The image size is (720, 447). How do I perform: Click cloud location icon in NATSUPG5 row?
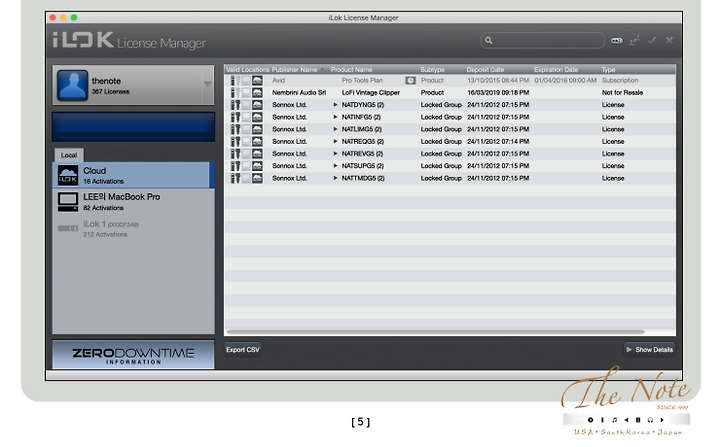(257, 166)
